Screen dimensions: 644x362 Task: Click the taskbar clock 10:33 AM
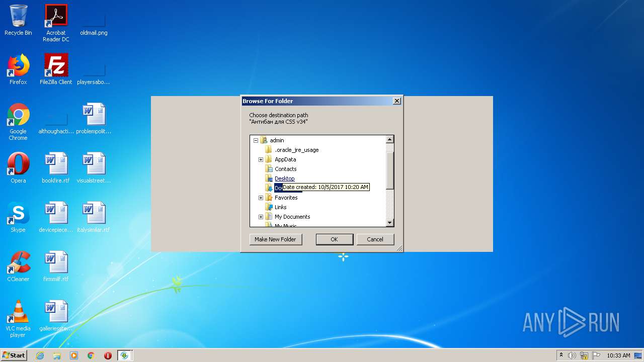point(618,355)
